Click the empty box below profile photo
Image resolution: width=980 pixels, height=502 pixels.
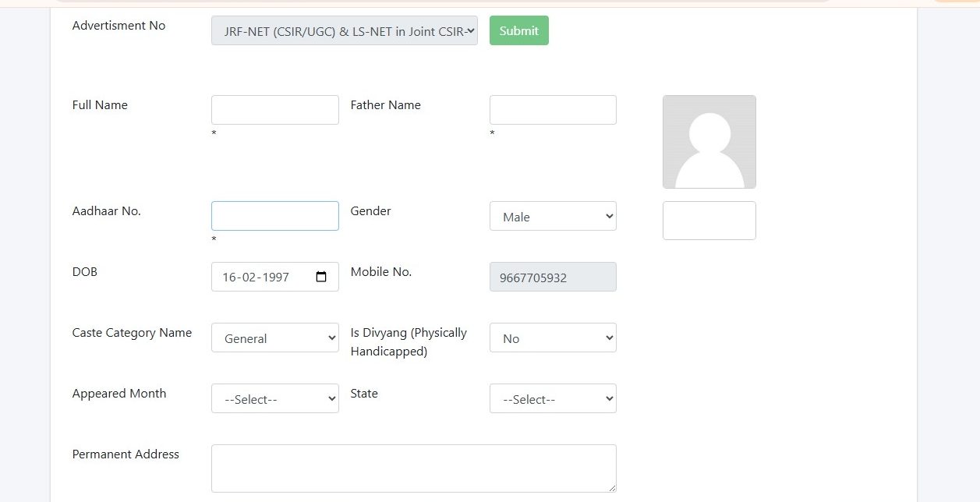709,221
